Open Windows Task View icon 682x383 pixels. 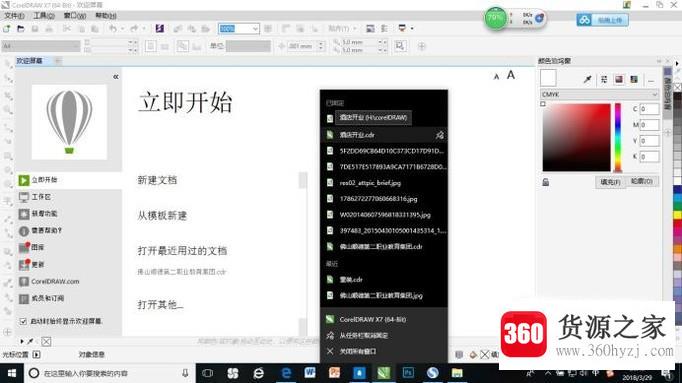pos(207,373)
